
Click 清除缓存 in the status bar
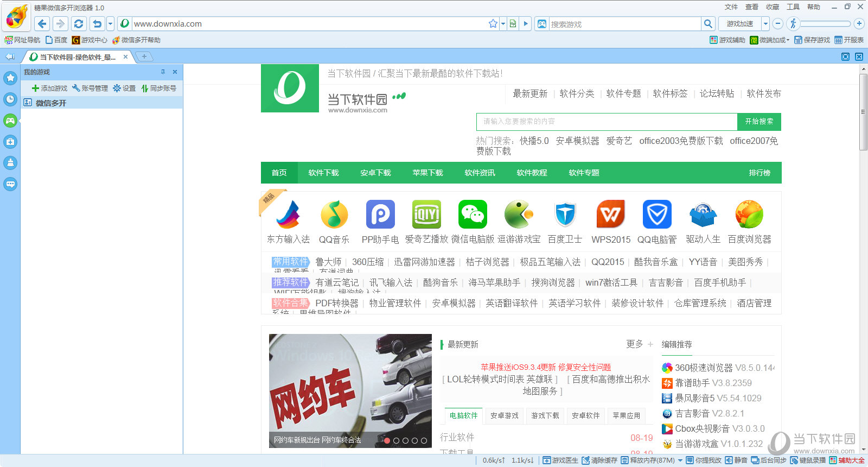click(x=599, y=460)
